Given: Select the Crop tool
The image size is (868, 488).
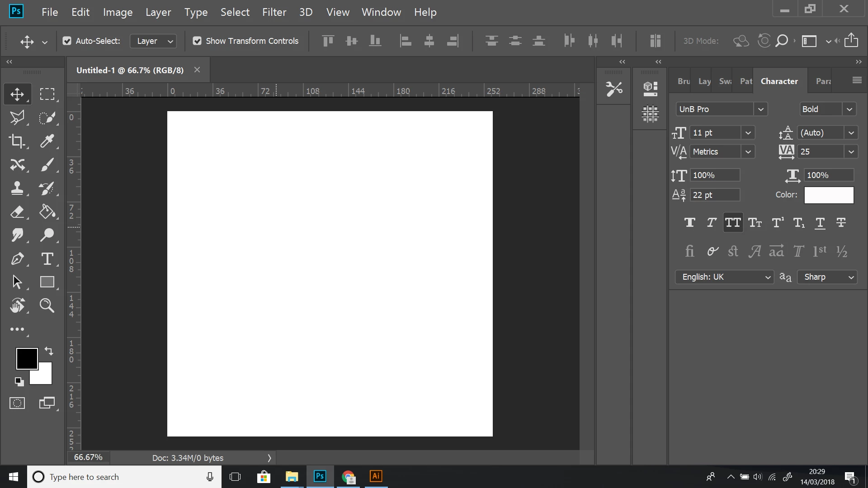Looking at the screenshot, I should click(17, 141).
